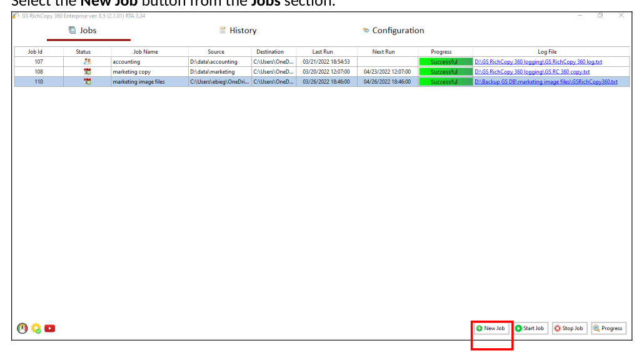The width and height of the screenshot is (644, 352).
Task: Click last run 03/21/2022 18:54:53
Action: (x=326, y=62)
